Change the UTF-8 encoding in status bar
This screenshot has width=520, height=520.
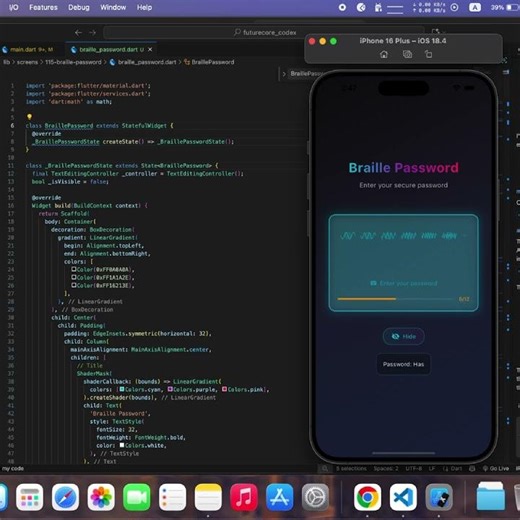[413, 469]
